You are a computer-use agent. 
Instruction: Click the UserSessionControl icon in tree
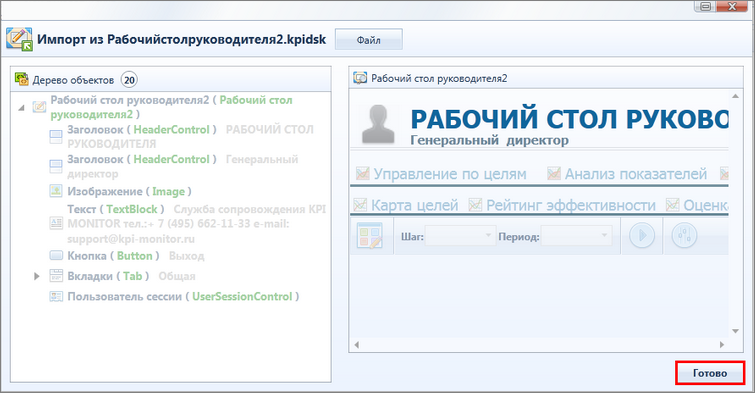click(56, 296)
